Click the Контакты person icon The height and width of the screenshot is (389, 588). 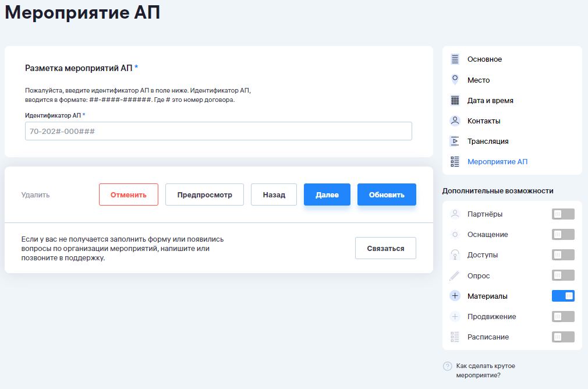click(x=455, y=121)
